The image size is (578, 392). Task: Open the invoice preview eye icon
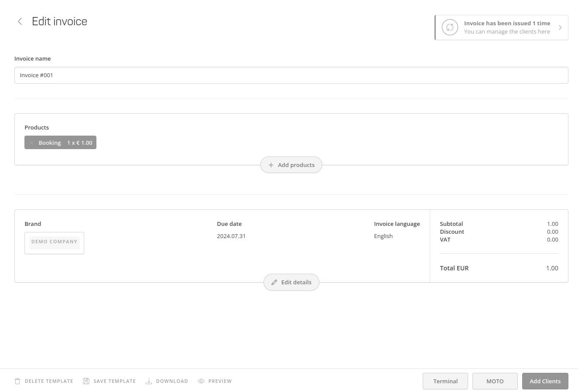tap(202, 381)
